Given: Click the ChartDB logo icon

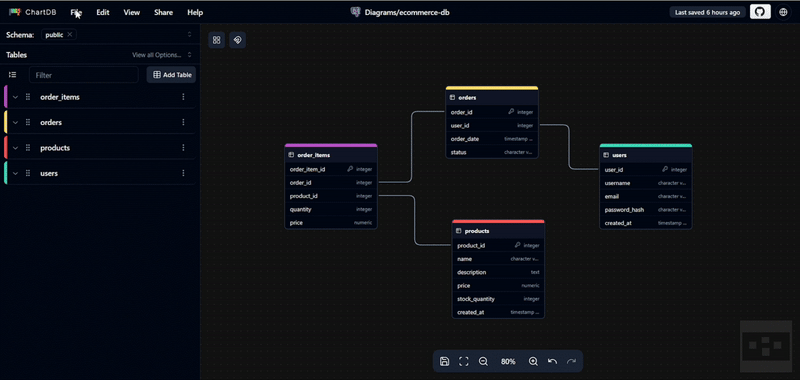Looking at the screenshot, I should tap(15, 12).
